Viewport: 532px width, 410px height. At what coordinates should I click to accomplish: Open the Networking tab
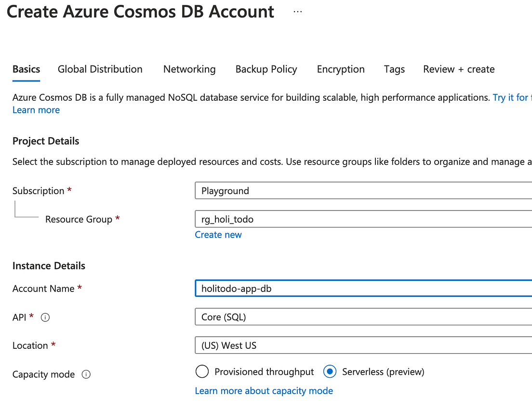189,69
